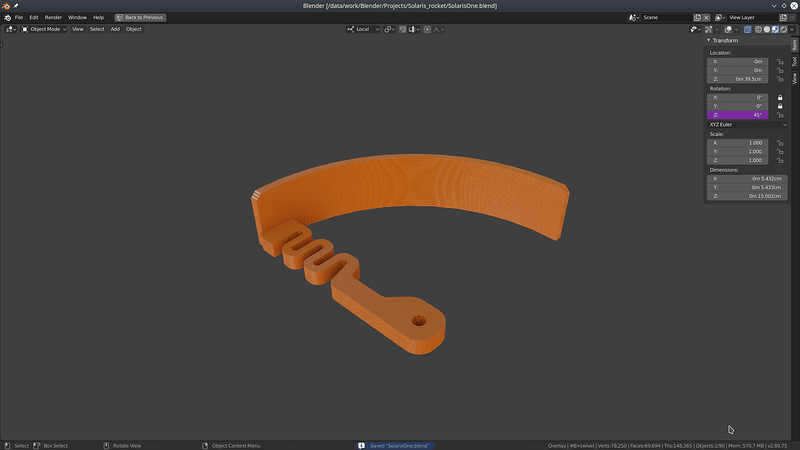Open the Render menu

[x=53, y=17]
